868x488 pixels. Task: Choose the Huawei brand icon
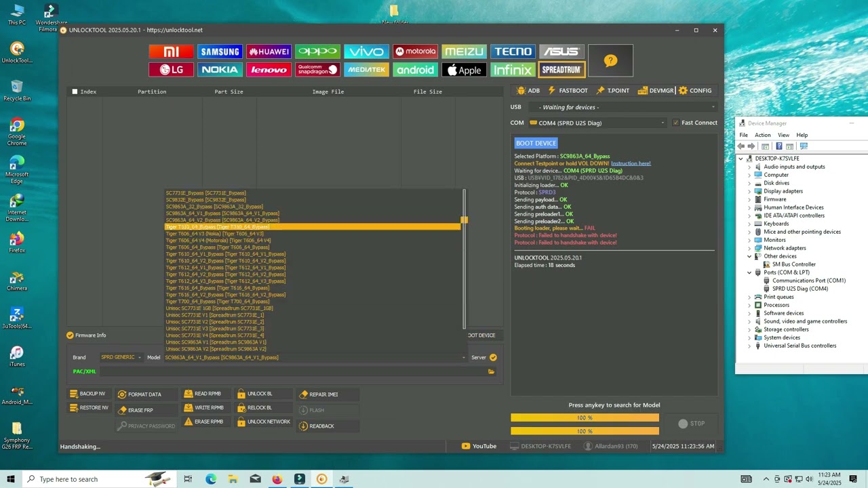click(x=269, y=52)
